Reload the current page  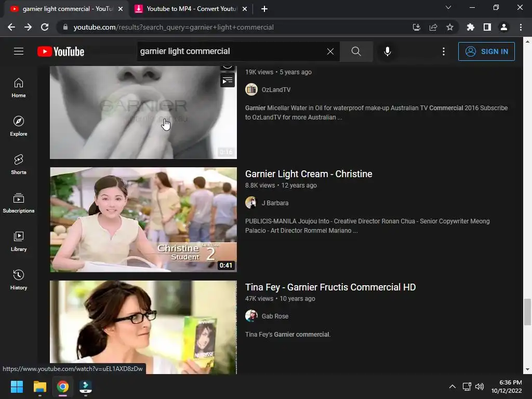45,27
